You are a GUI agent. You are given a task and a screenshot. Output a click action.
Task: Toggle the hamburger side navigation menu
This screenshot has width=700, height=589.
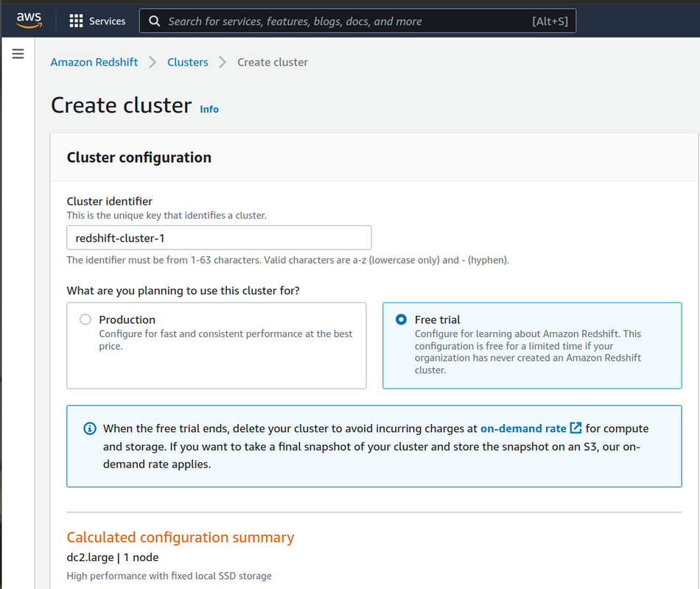(18, 54)
